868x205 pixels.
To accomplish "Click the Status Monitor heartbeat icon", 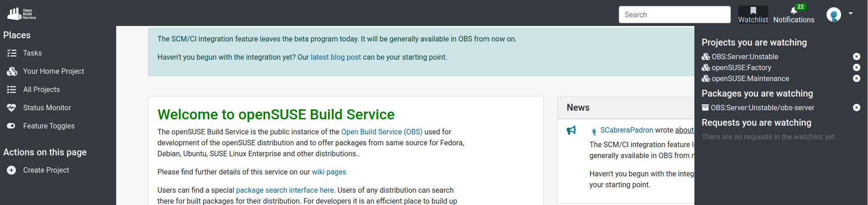I will click(x=12, y=108).
